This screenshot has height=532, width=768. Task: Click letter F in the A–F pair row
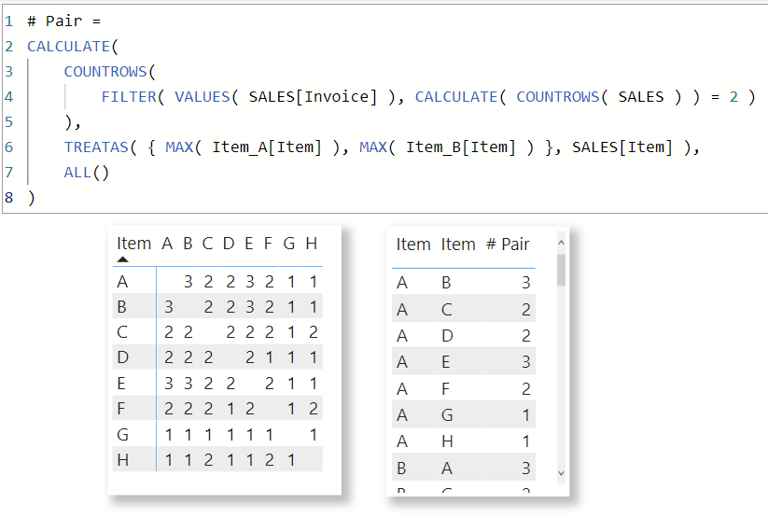tap(445, 389)
